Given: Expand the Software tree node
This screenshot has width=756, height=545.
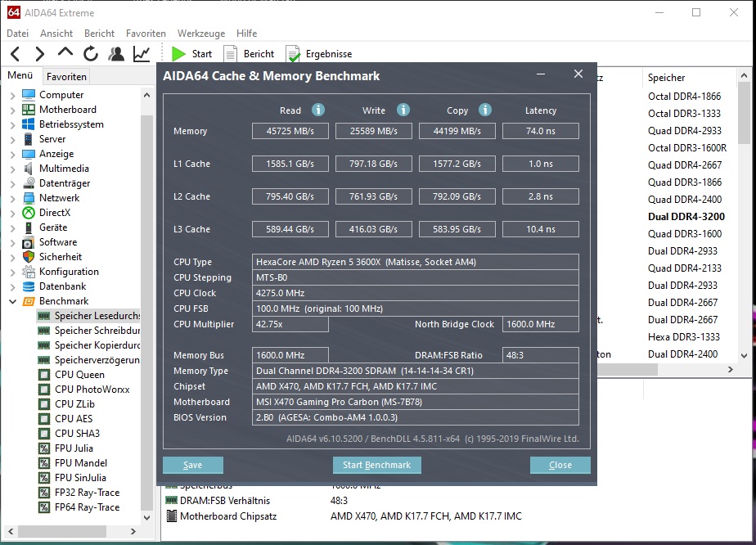Looking at the screenshot, I should [12, 242].
